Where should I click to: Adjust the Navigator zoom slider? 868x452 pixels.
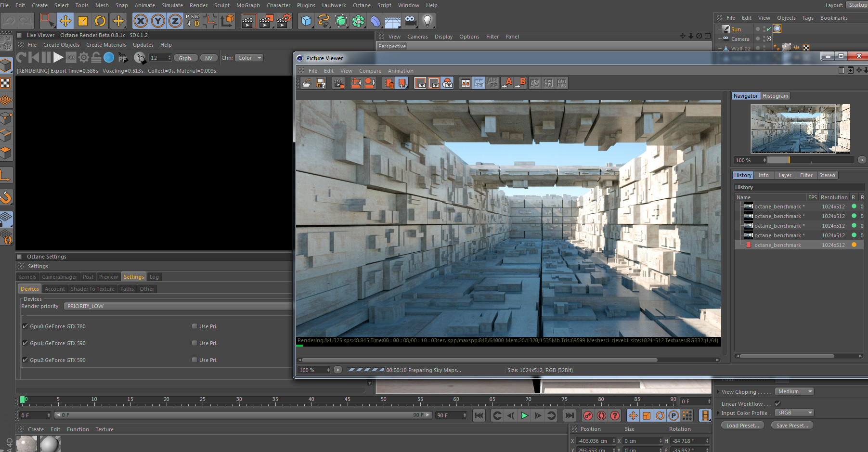789,160
